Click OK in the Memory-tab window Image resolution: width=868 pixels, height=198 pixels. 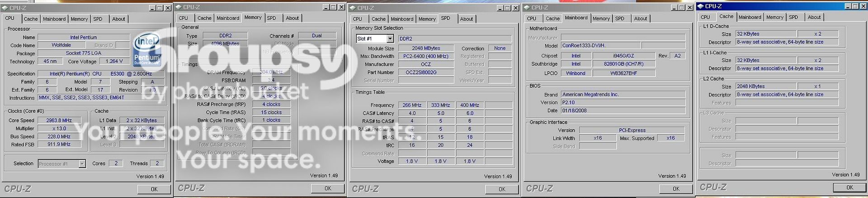point(328,188)
